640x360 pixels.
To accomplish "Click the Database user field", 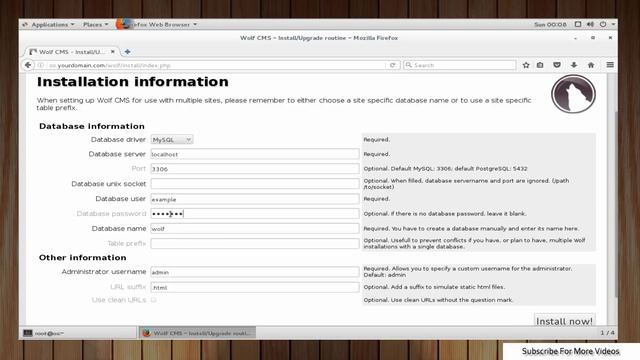I will coord(255,199).
